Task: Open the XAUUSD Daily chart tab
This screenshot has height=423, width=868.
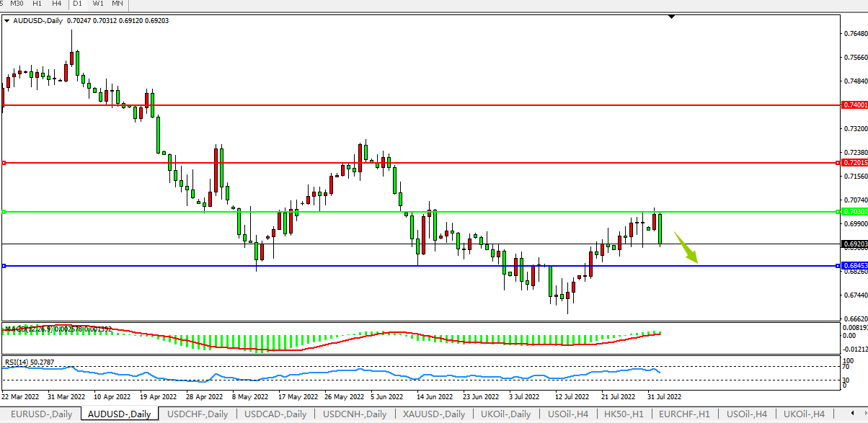Action: coord(434,414)
